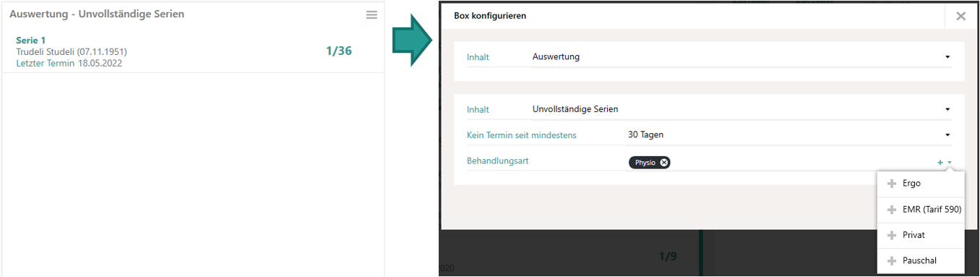Click the Letzter Termin 18.05.2022 line
Image resolution: width=980 pixels, height=277 pixels.
[69, 64]
